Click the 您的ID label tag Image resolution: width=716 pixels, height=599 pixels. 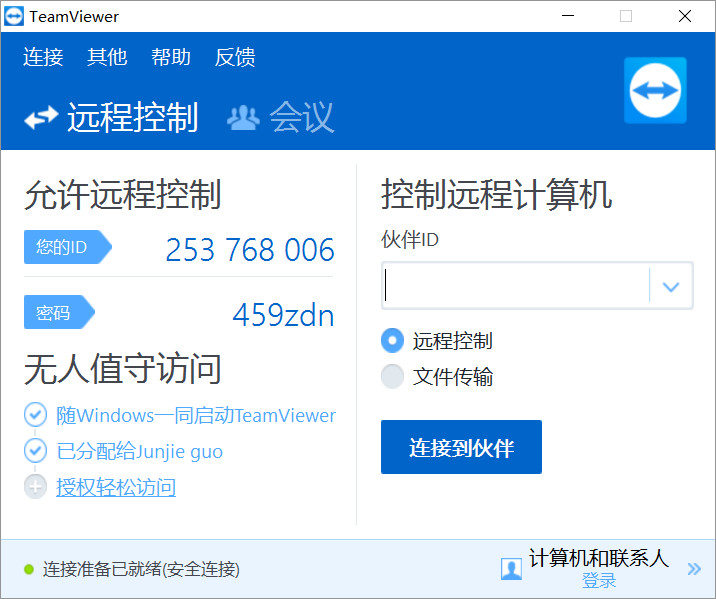[x=68, y=247]
